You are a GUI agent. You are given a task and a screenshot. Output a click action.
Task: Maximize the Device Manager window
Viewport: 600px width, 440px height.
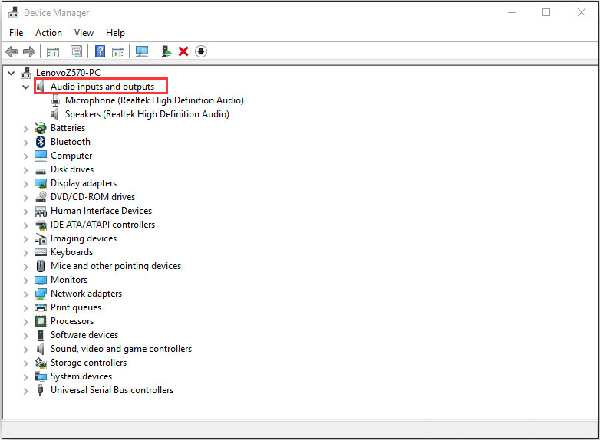coord(546,12)
